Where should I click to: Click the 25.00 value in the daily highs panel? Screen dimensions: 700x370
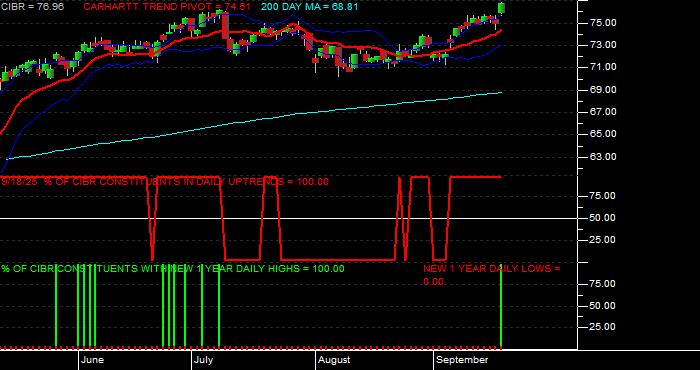tap(603, 327)
